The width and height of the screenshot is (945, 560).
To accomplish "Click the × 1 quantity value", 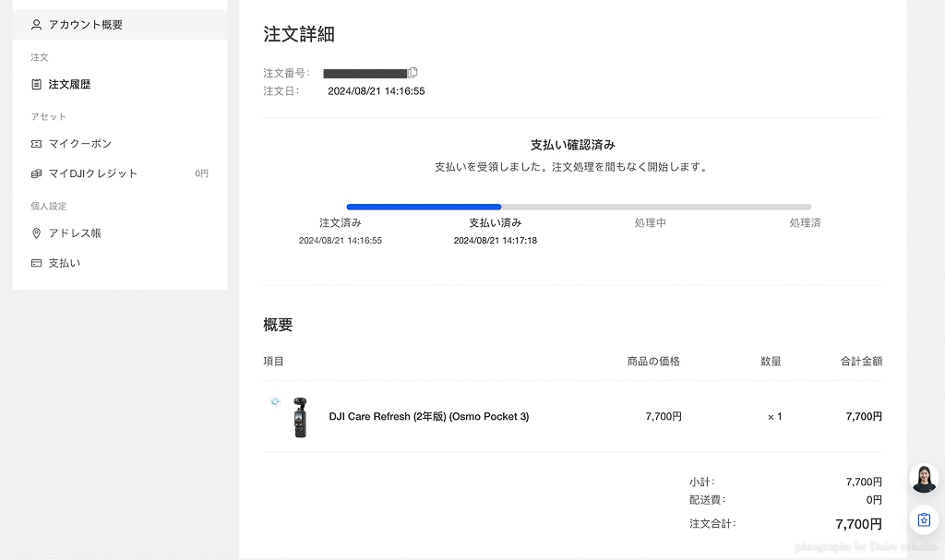I will [774, 416].
